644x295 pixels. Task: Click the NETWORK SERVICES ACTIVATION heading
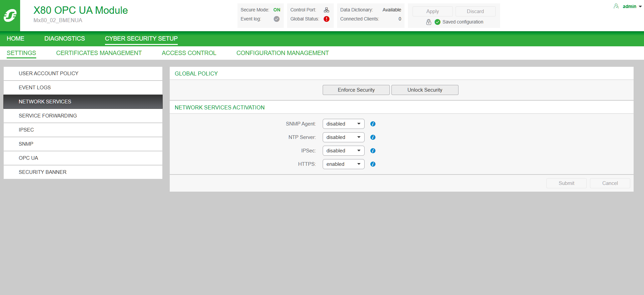[220, 108]
